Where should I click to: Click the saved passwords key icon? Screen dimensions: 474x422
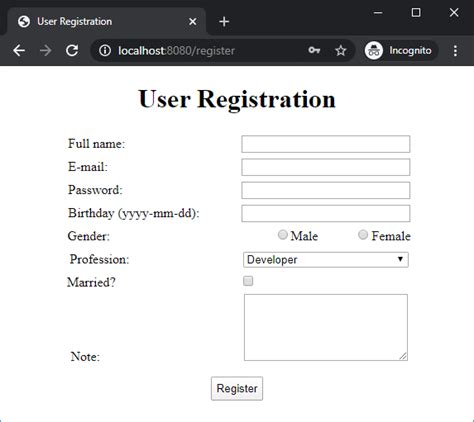(x=314, y=50)
